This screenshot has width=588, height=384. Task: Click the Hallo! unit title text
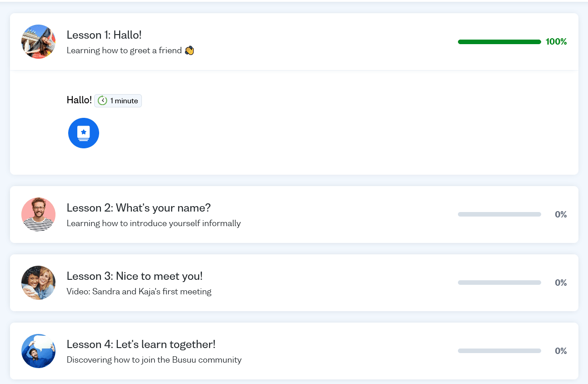pos(79,100)
